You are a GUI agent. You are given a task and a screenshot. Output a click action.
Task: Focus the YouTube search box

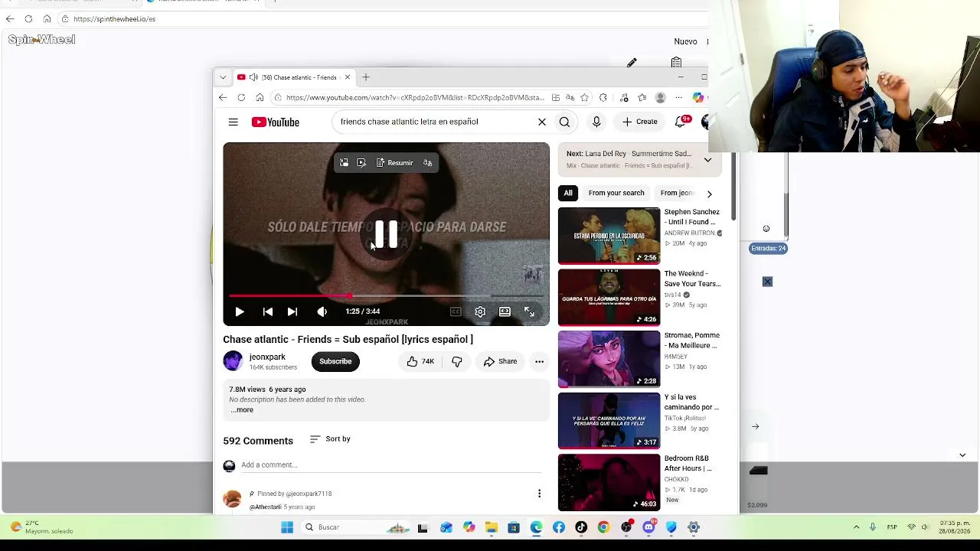433,122
